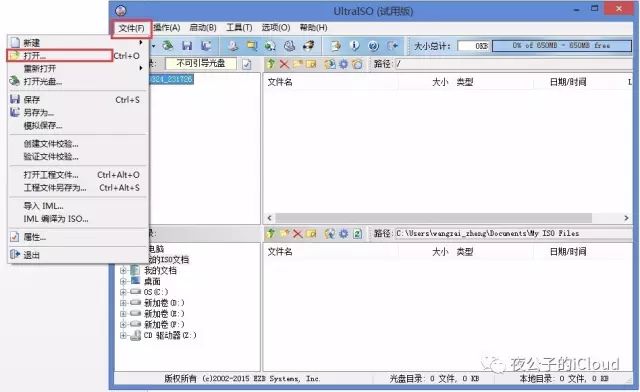The width and height of the screenshot is (640, 392).
Task: Choose IML 编译为 ISO... menu entry
Action: click(x=77, y=219)
